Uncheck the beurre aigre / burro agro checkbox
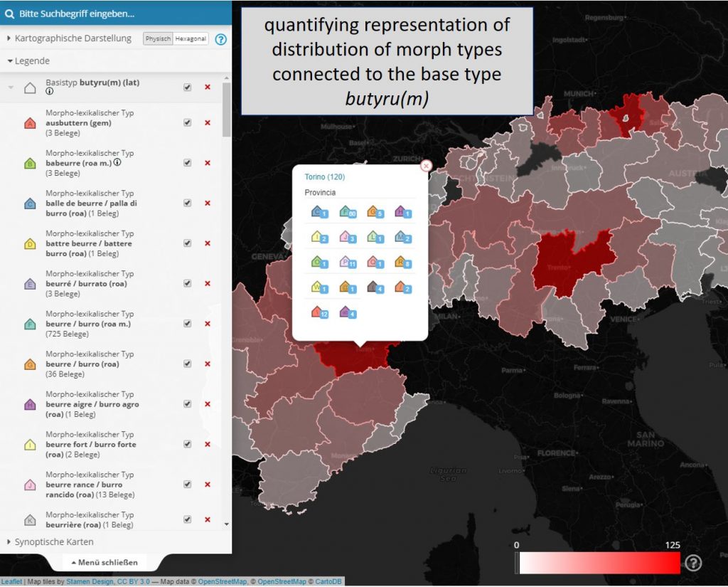 pos(187,404)
